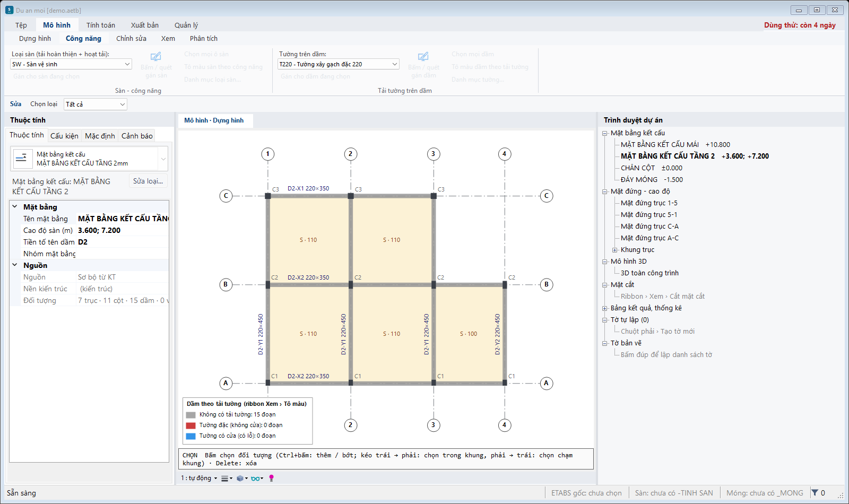Click the Sửa loại... button

(148, 181)
